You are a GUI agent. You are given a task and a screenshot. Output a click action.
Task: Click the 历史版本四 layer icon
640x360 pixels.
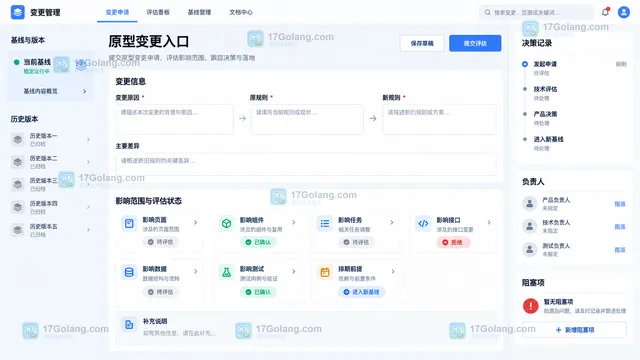click(x=18, y=207)
